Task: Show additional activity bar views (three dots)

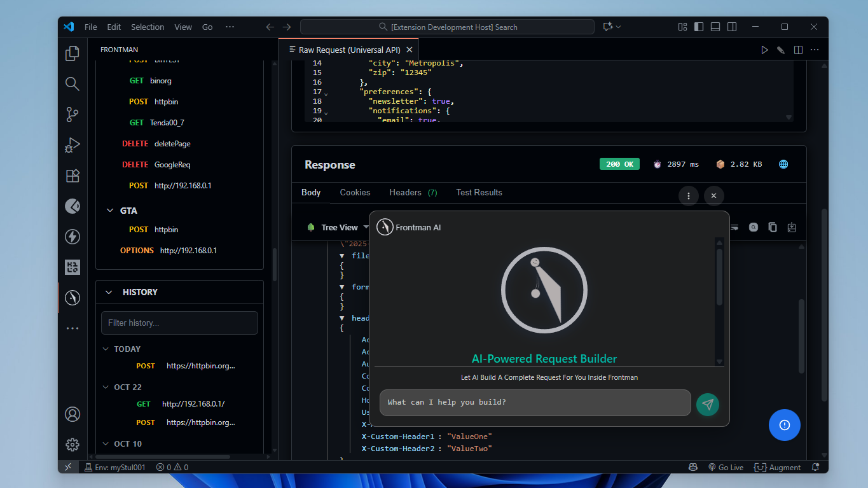Action: [72, 328]
